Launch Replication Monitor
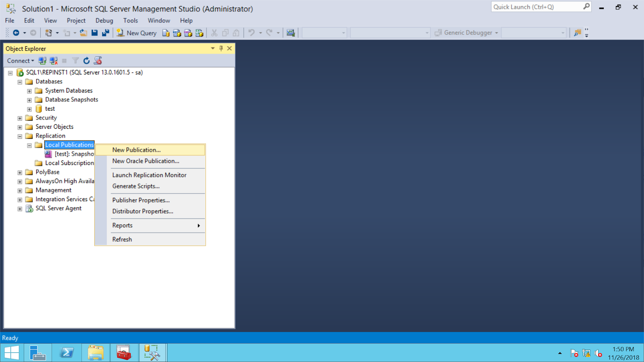The image size is (644, 362). click(x=149, y=175)
